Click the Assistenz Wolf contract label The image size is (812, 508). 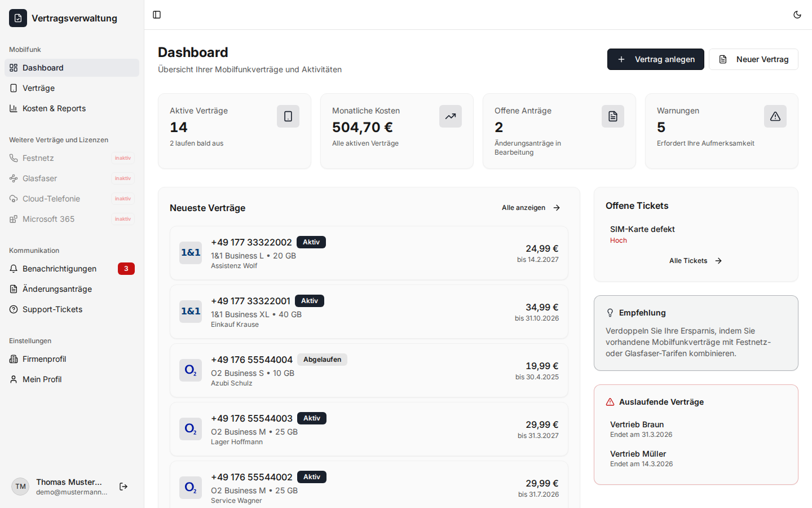(x=234, y=266)
